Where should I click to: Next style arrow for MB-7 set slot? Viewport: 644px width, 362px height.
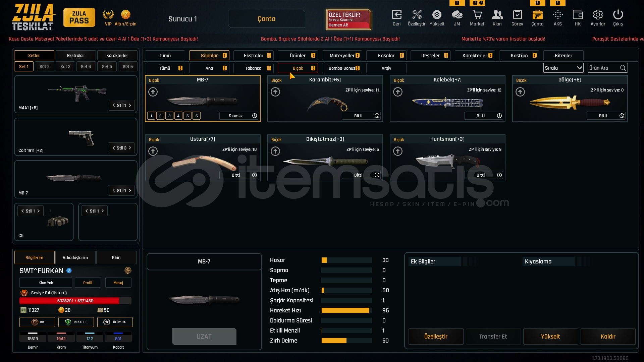[x=130, y=190]
